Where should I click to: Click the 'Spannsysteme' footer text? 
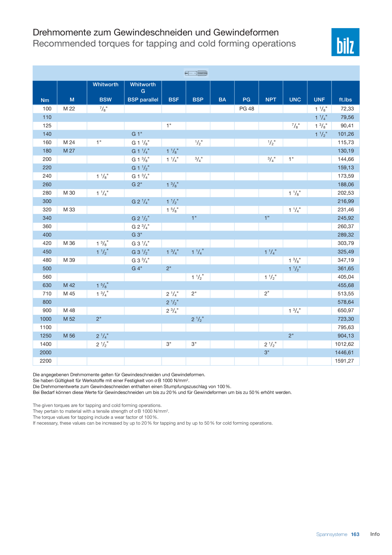332,534
